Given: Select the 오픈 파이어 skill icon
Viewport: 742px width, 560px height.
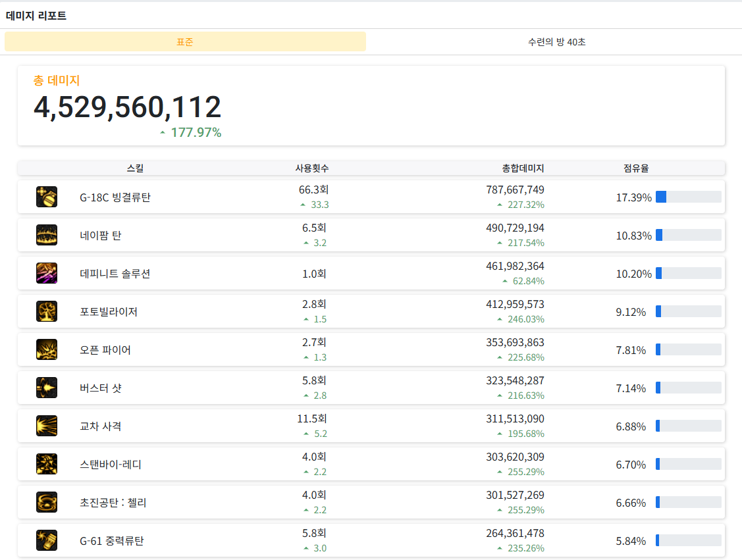Looking at the screenshot, I should pos(47,349).
